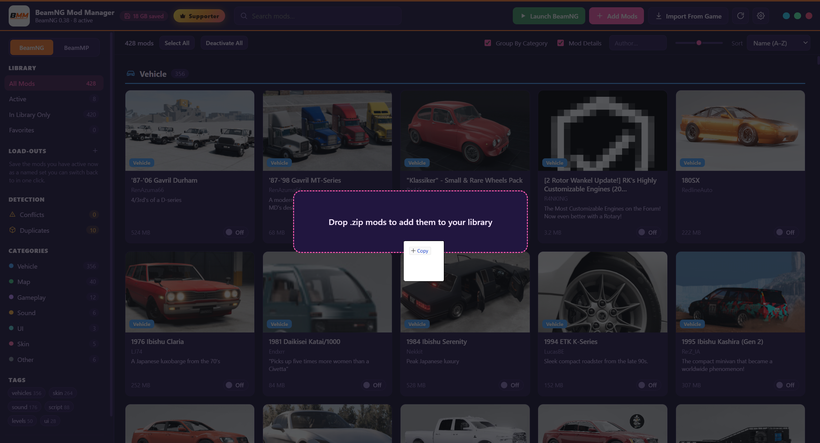The width and height of the screenshot is (820, 443).
Task: Open Klassiker Small & Rare Wheels thumbnail
Action: pyautogui.click(x=465, y=130)
